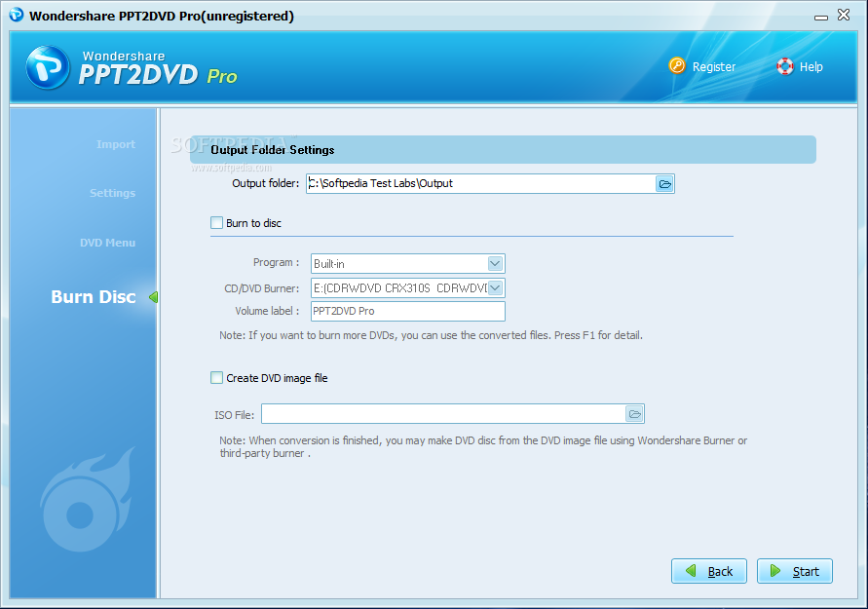Click the Register key icon

click(676, 66)
